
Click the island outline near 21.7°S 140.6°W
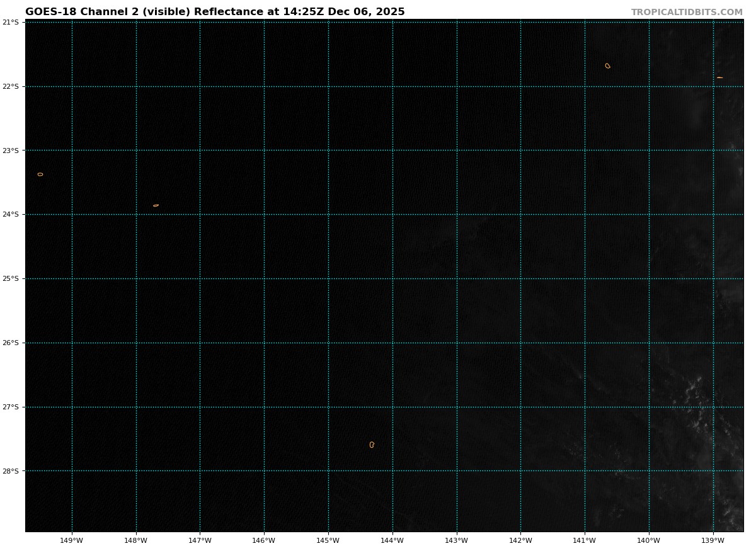pyautogui.click(x=607, y=65)
